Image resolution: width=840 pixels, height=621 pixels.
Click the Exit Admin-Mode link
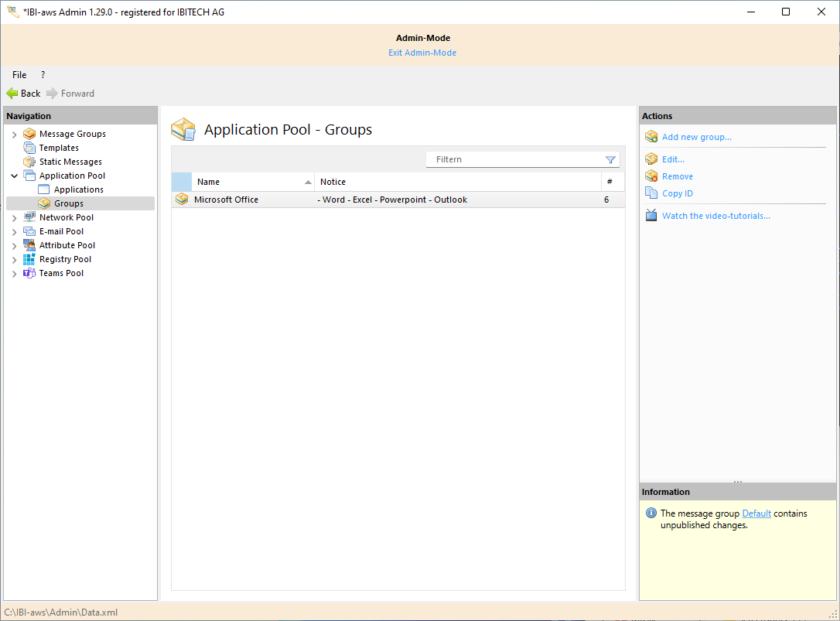tap(422, 53)
